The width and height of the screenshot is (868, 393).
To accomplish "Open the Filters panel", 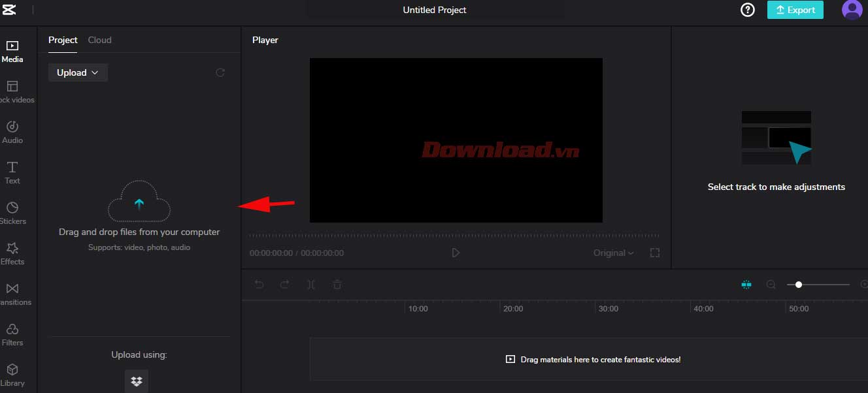I will pos(12,334).
